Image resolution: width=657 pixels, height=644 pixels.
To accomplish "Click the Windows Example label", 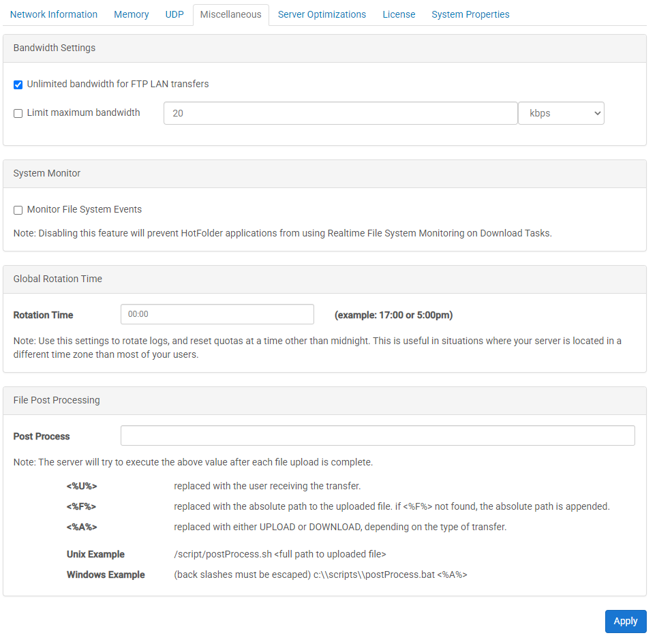I will [x=106, y=575].
